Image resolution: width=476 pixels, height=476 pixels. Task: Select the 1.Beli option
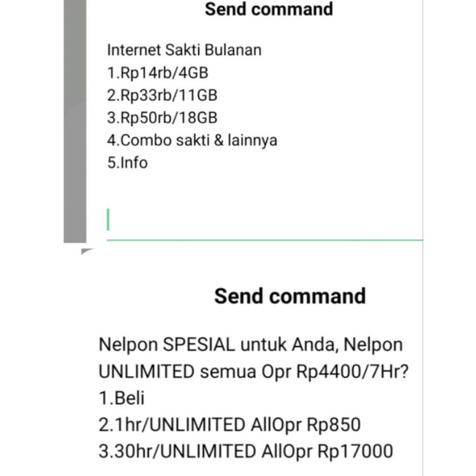[x=121, y=398]
